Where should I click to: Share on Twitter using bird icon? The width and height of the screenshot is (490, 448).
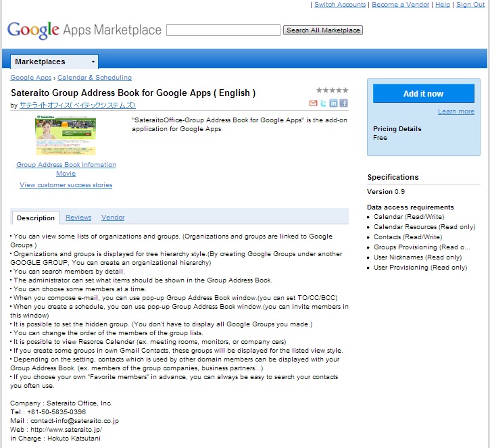tap(323, 103)
